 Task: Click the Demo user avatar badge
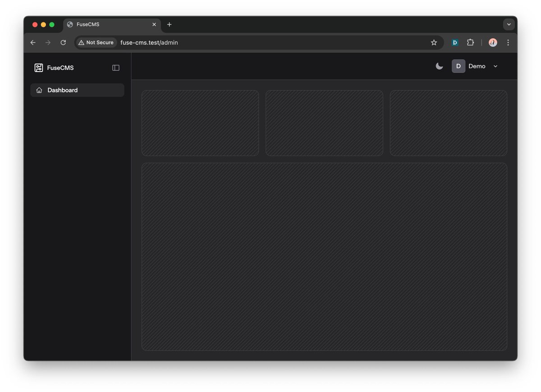[x=458, y=66]
